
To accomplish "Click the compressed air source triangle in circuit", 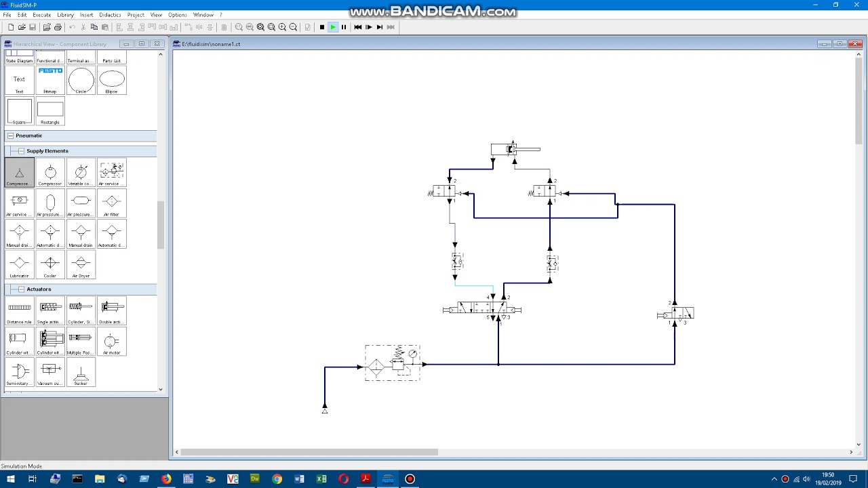I will [x=325, y=410].
